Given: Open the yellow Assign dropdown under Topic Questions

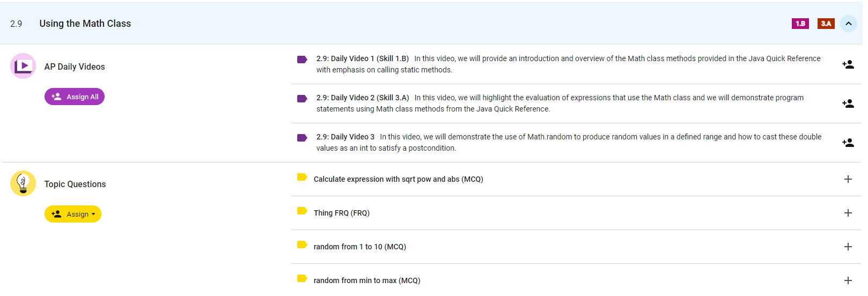Looking at the screenshot, I should [x=73, y=214].
